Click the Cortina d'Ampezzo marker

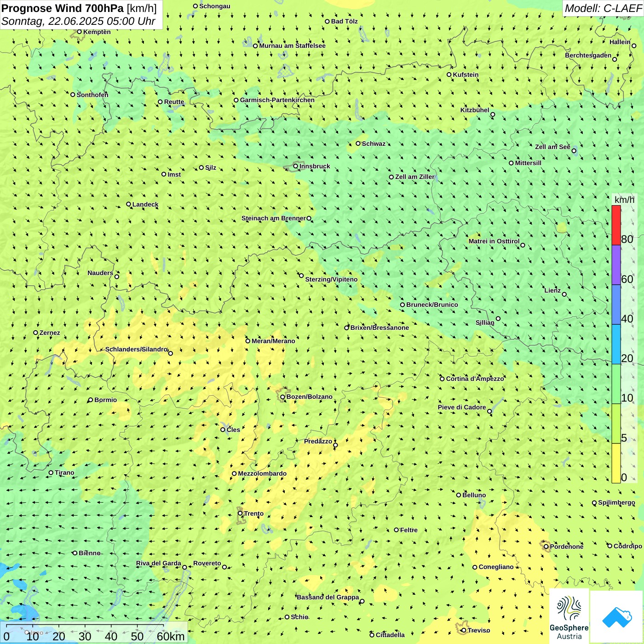click(442, 379)
